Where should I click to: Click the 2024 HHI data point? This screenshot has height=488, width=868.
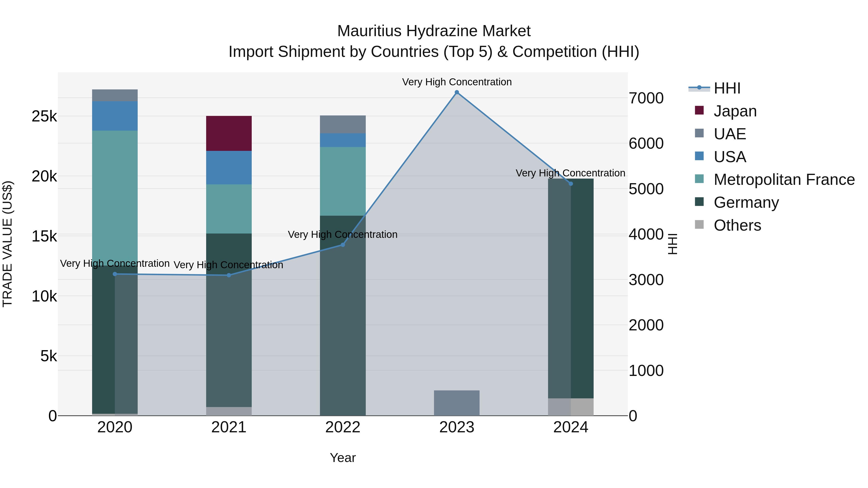pos(571,184)
